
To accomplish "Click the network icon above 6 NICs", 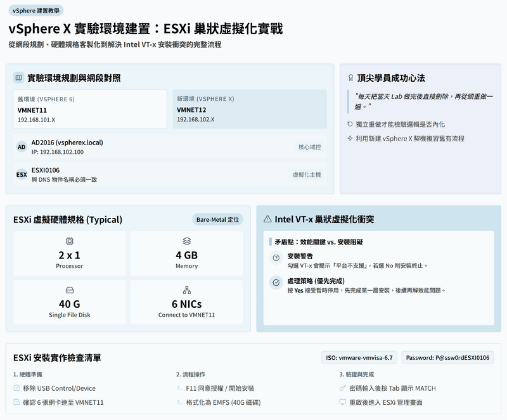I will [x=186, y=290].
